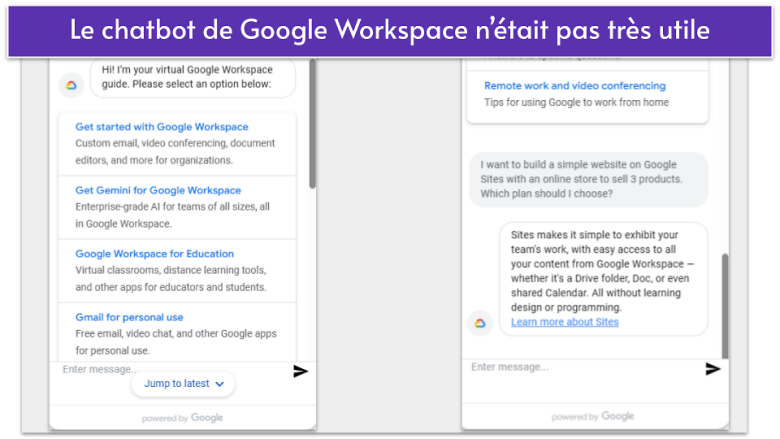This screenshot has width=780, height=439.
Task: Click the user question about Google Sites plan
Action: 588,179
